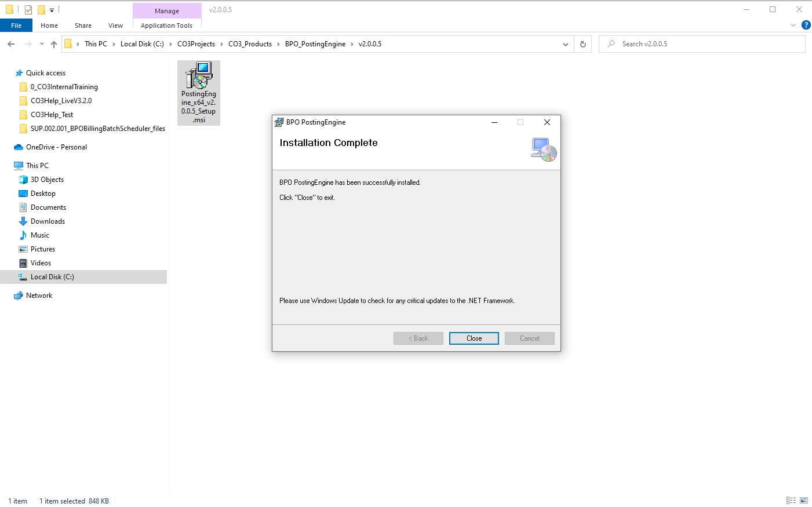Open Downloads in navigation pane

click(x=48, y=221)
